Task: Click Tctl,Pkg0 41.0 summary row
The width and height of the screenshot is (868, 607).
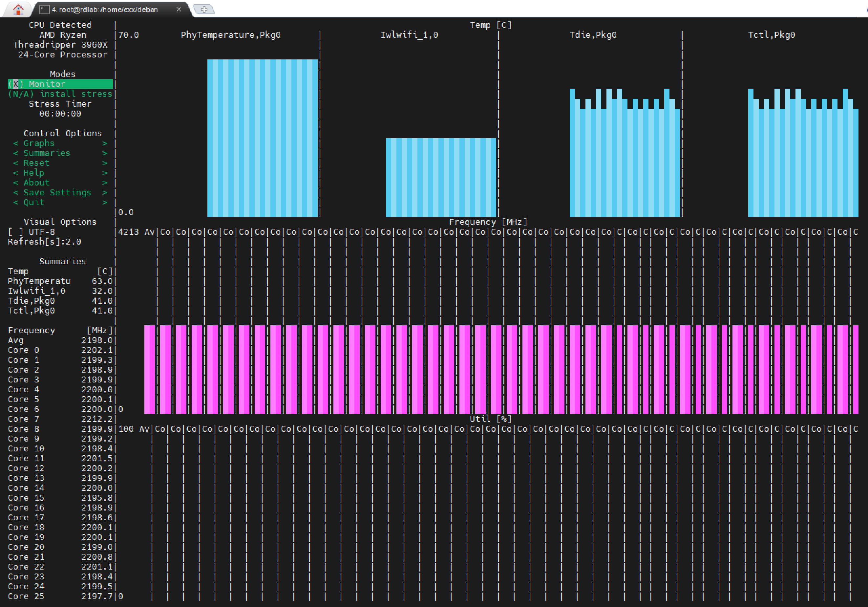Action: pyautogui.click(x=60, y=311)
